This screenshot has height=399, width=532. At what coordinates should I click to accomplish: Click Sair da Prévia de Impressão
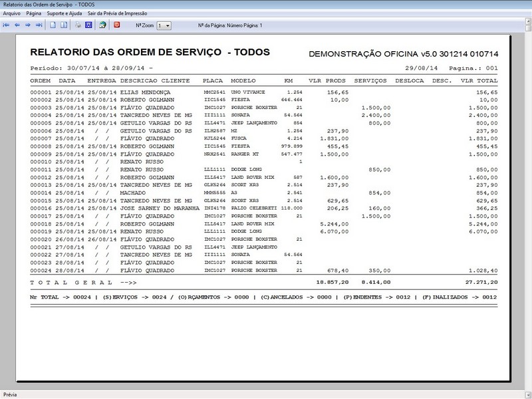(x=118, y=13)
